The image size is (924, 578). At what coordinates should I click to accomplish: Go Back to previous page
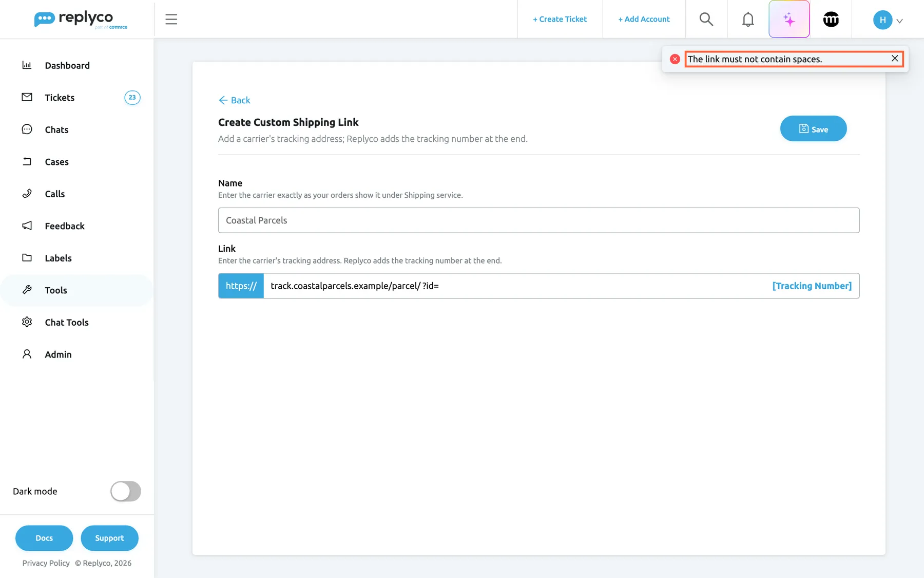tap(235, 100)
